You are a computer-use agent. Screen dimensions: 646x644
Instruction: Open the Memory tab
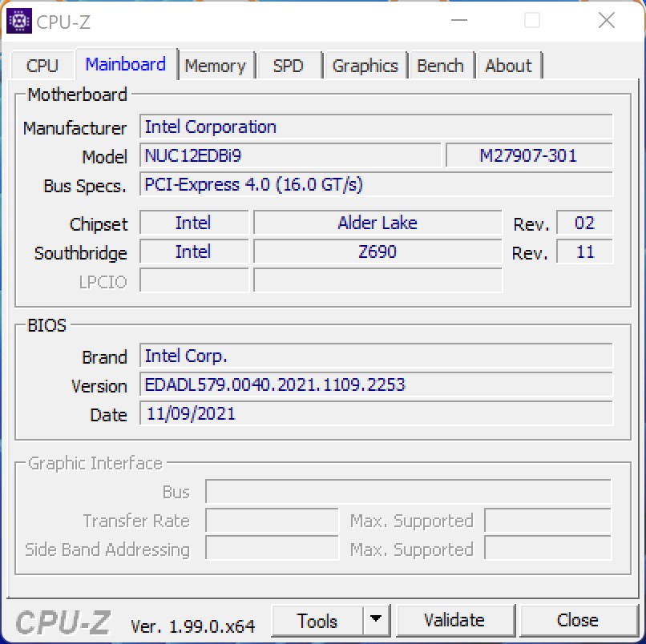[x=215, y=66]
